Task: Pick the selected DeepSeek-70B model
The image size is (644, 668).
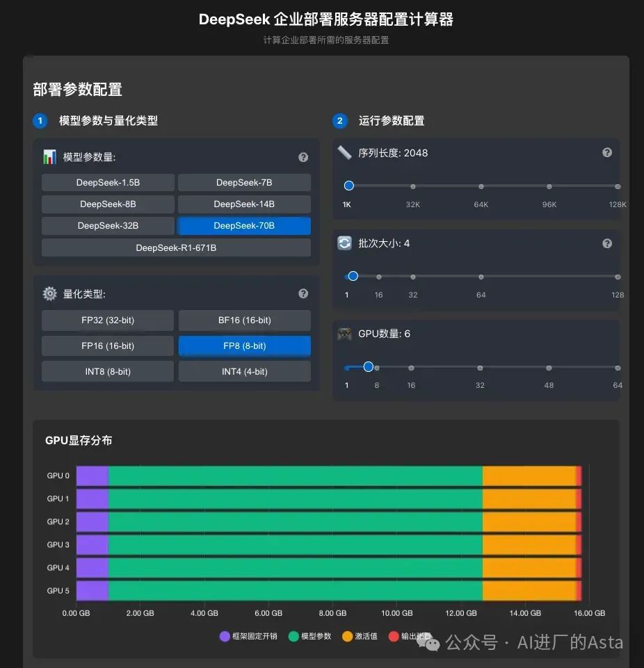Action: pyautogui.click(x=244, y=226)
